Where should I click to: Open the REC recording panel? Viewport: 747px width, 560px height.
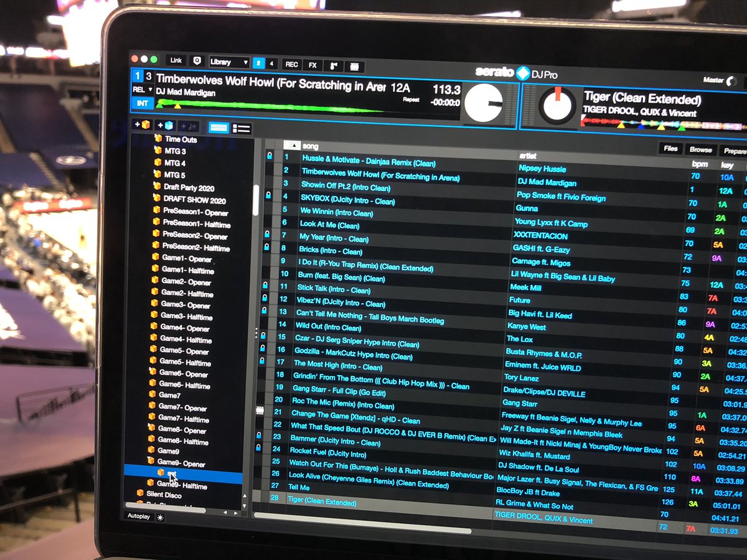(x=291, y=64)
